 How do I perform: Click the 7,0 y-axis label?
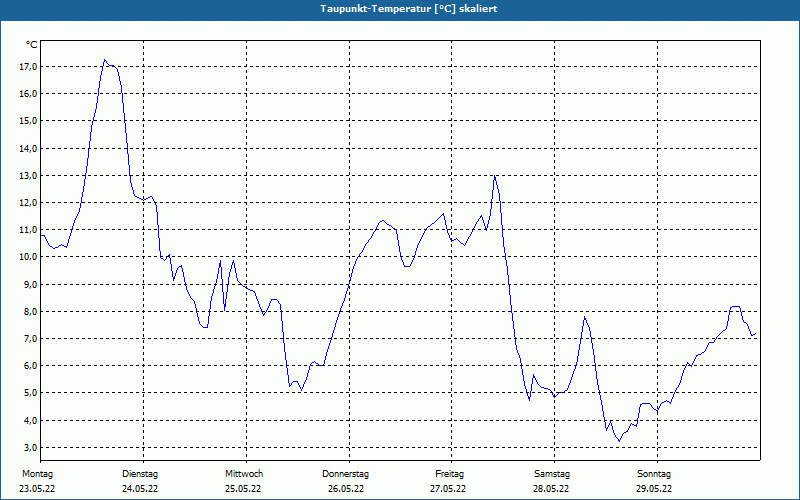(x=30, y=338)
